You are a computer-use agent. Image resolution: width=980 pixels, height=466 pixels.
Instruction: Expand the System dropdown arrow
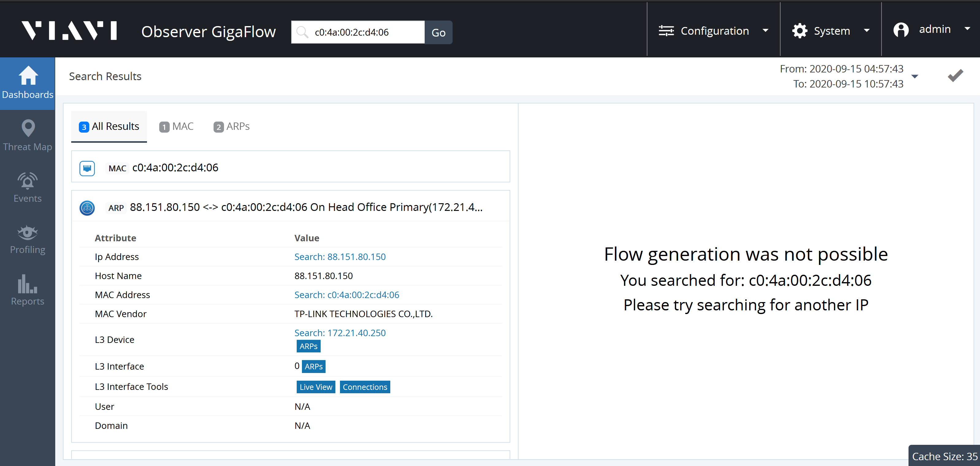click(867, 30)
